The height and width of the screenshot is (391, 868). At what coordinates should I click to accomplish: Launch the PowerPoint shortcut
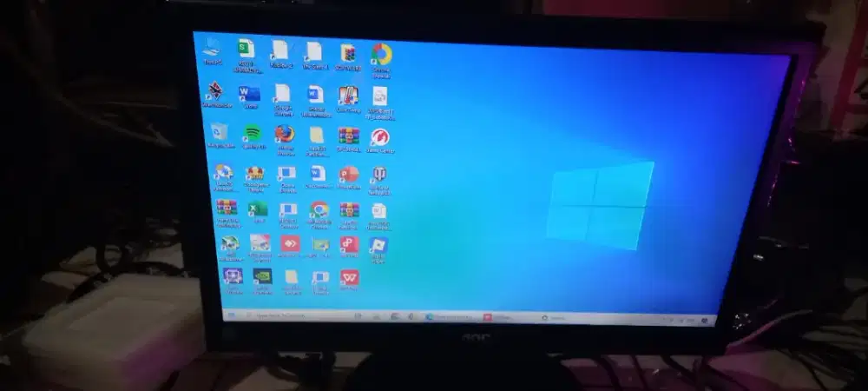tap(349, 175)
